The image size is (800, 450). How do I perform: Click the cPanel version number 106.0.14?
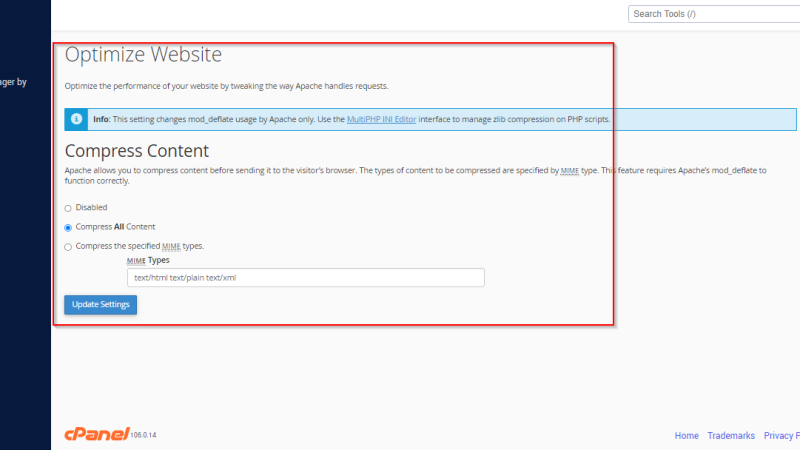(x=143, y=435)
